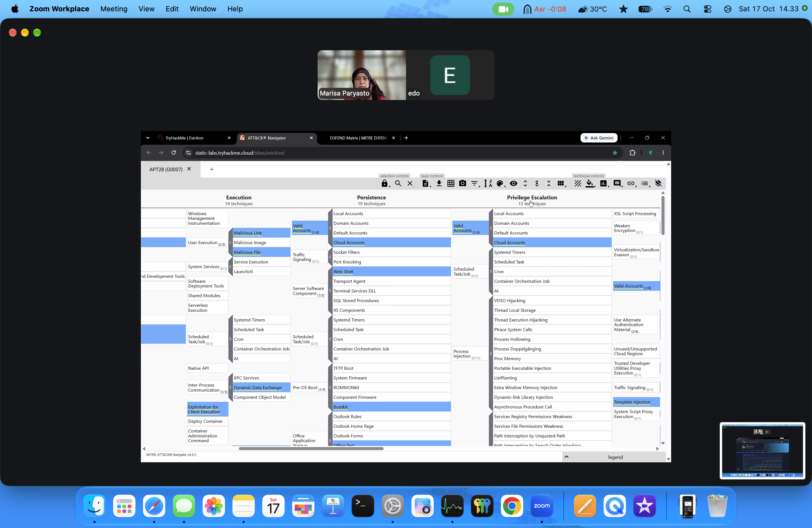Switch to D3FEND Matrix browser tab
This screenshot has height=528, width=812.
(358, 138)
